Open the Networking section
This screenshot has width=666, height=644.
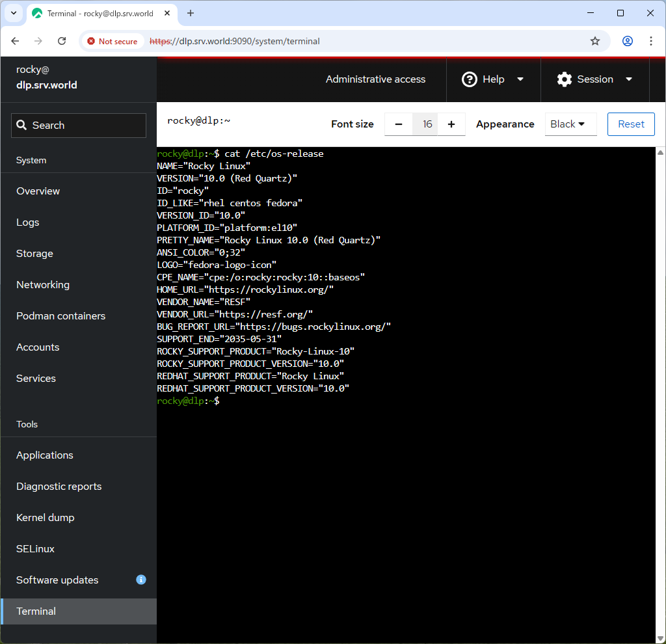(43, 284)
